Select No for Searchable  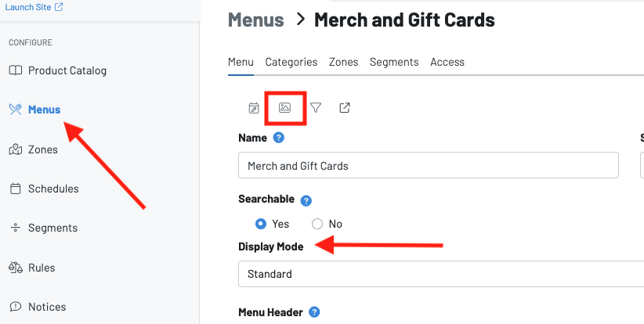click(x=317, y=224)
